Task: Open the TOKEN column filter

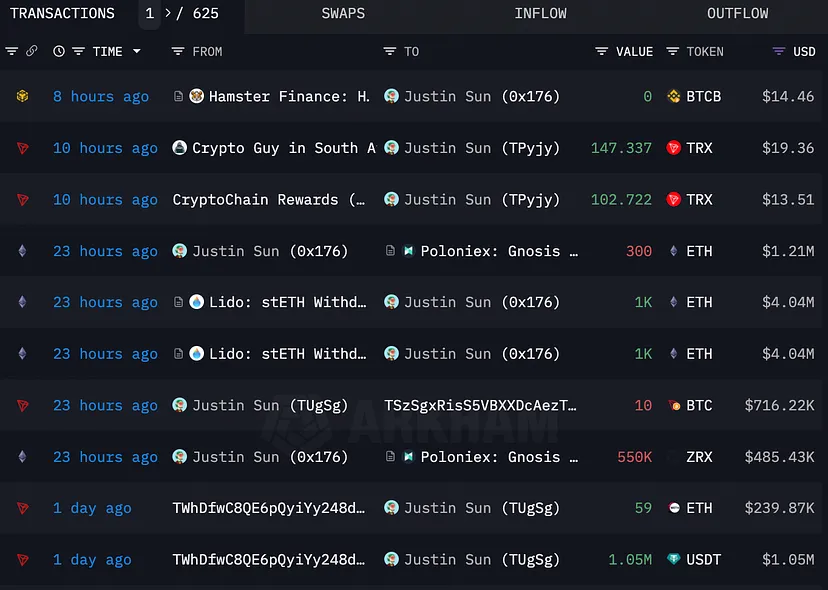Action: tap(673, 51)
